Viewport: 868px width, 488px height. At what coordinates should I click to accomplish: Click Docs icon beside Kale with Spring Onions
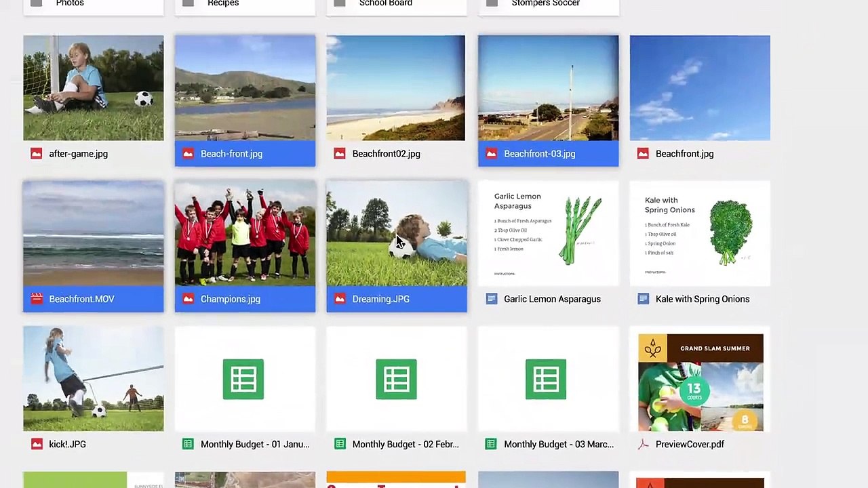(643, 299)
